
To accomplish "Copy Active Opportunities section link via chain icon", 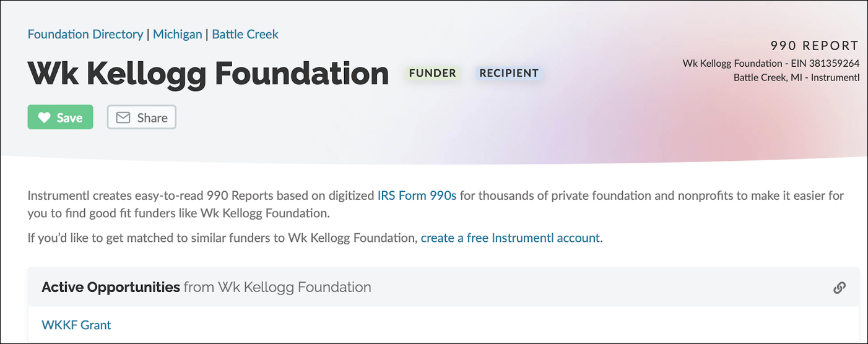I will click(840, 287).
